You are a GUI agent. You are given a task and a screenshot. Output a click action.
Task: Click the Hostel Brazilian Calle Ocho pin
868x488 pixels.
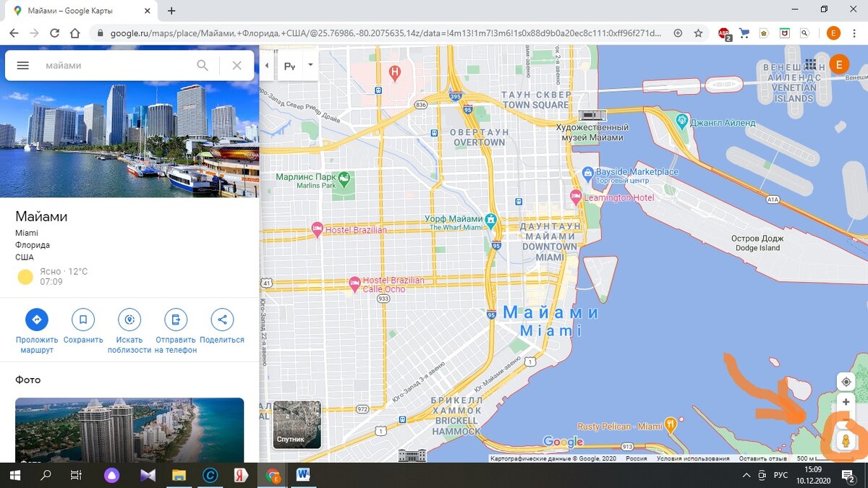[x=354, y=283]
